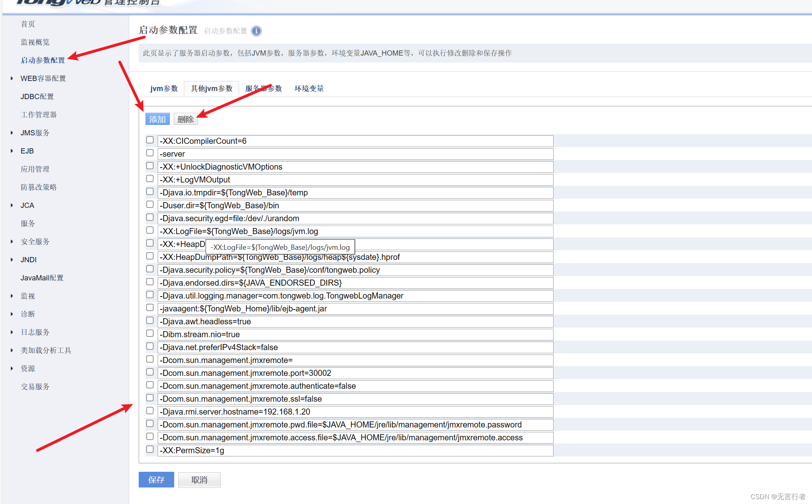812x504 pixels.
Task: Switch to 服务器参数 tab
Action: pos(264,89)
